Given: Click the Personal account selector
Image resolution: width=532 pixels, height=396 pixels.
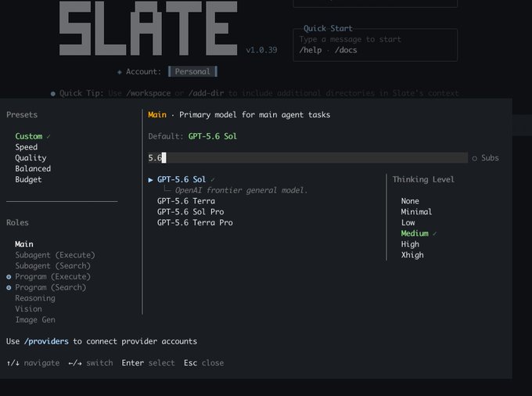Looking at the screenshot, I should point(192,71).
